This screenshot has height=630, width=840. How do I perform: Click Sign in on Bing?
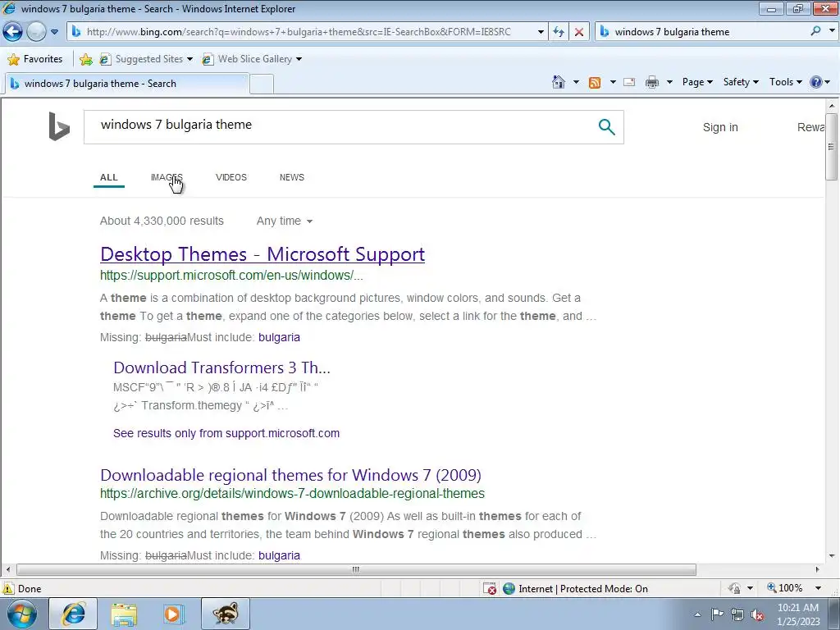coord(720,127)
